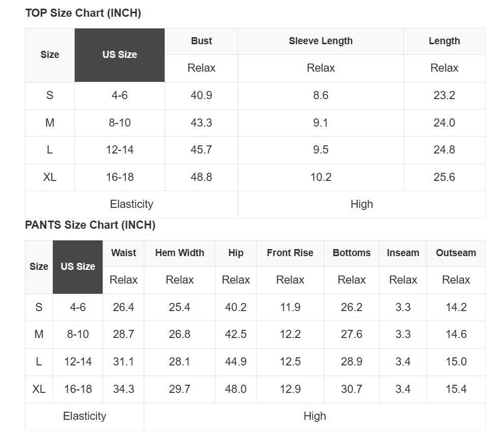Click US size 12-14 in TOP chart
The width and height of the screenshot is (504, 431).
click(x=119, y=150)
